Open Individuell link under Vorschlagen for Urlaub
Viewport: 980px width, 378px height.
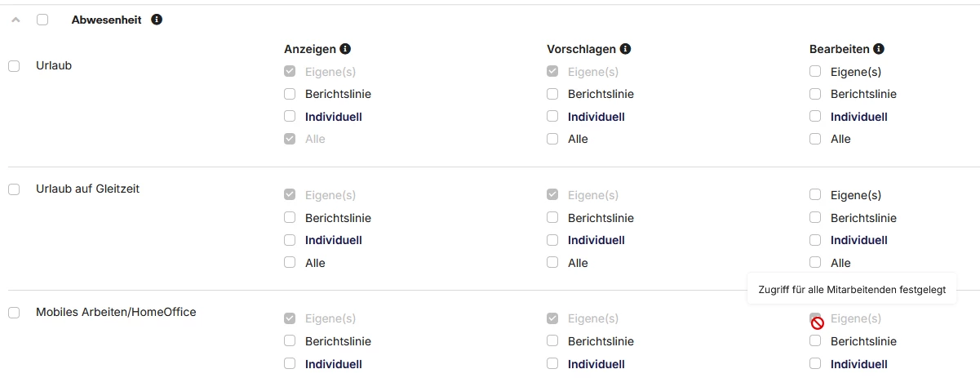[596, 117]
